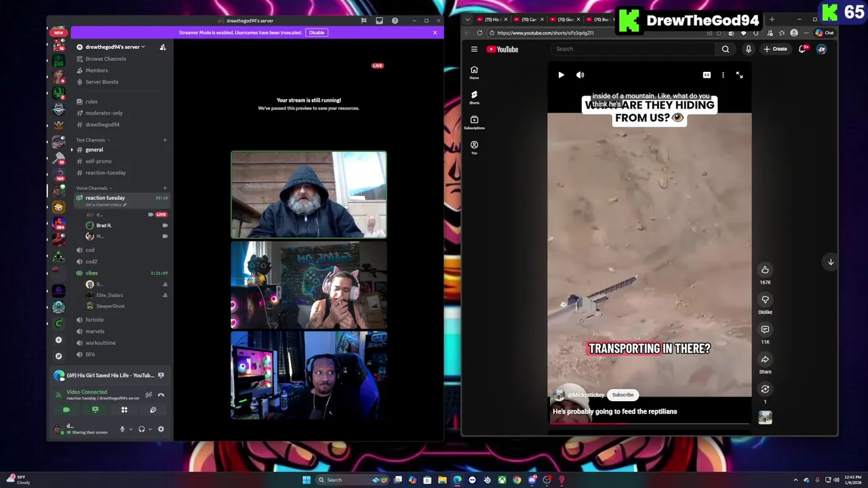Open Shorts in YouTube sidebar
Screen dimensions: 868x488
coord(474,98)
